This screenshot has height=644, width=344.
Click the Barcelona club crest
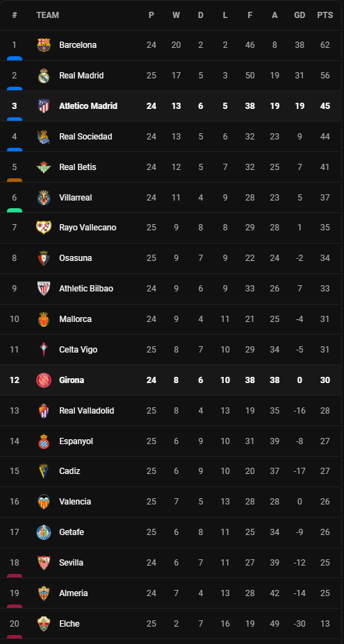point(44,45)
